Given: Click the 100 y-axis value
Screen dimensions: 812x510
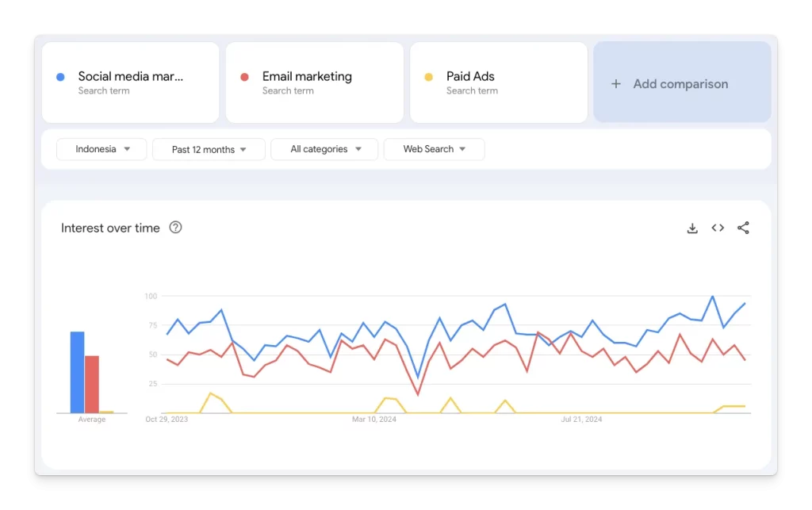Looking at the screenshot, I should tap(151, 296).
